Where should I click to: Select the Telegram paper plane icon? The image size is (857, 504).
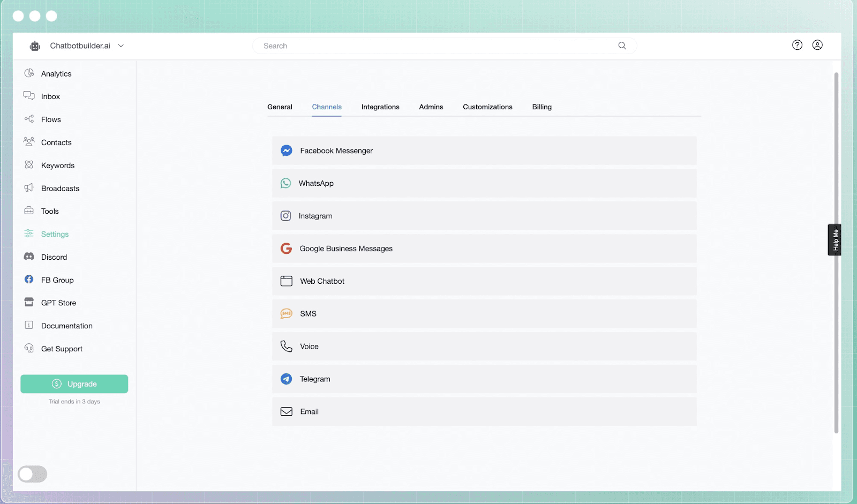click(x=287, y=379)
